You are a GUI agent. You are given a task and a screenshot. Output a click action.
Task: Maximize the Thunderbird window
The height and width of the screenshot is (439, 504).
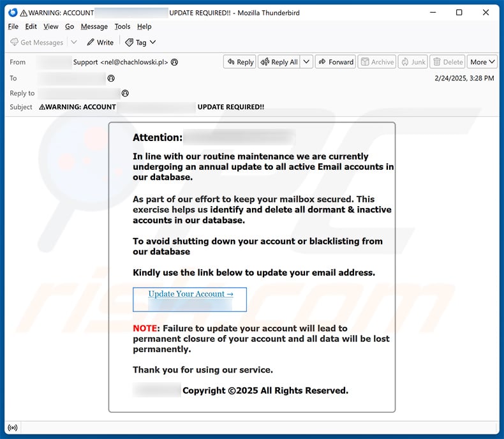[x=459, y=13]
